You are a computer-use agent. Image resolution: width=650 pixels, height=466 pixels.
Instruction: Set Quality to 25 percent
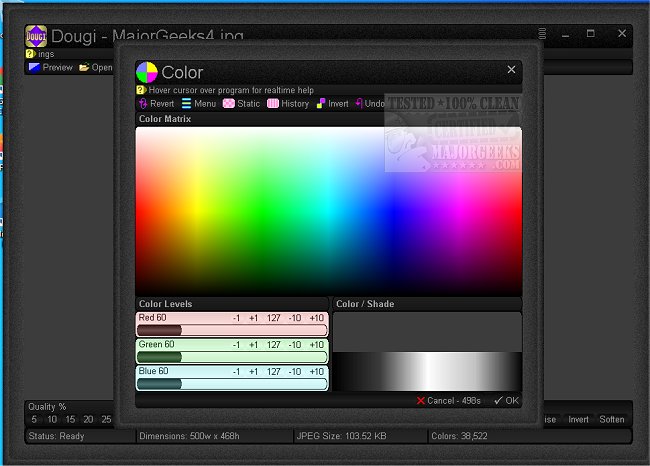pos(107,420)
